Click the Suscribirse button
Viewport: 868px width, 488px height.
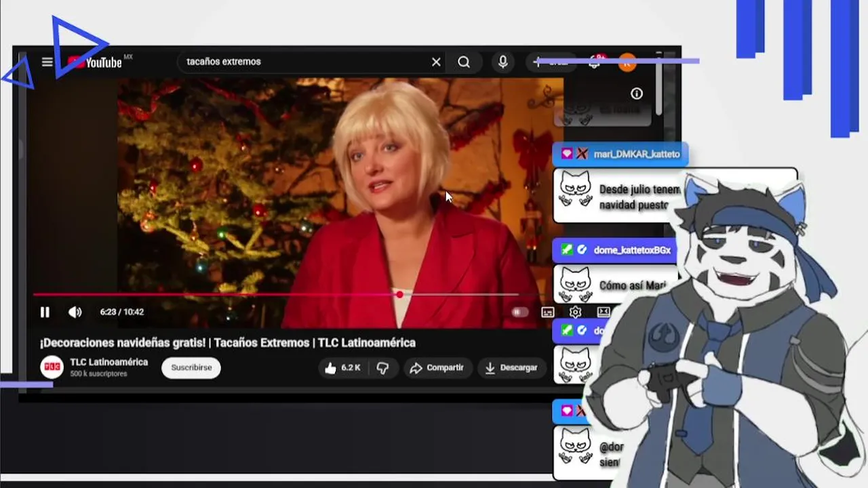click(x=191, y=367)
